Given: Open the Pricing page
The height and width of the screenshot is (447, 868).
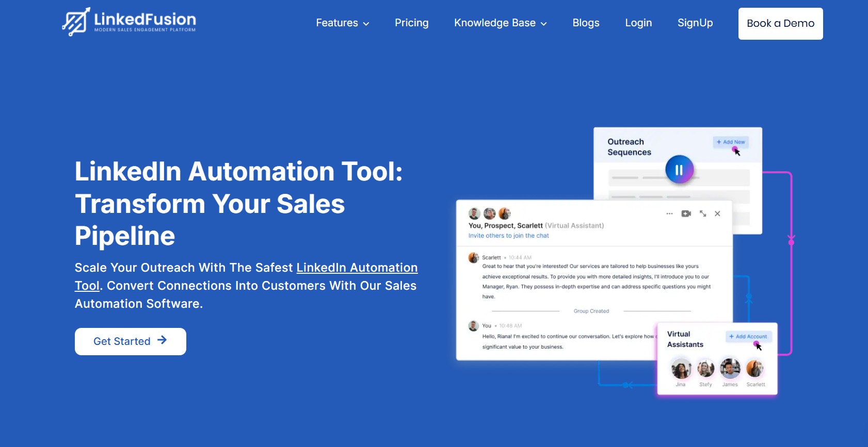Looking at the screenshot, I should (x=411, y=23).
